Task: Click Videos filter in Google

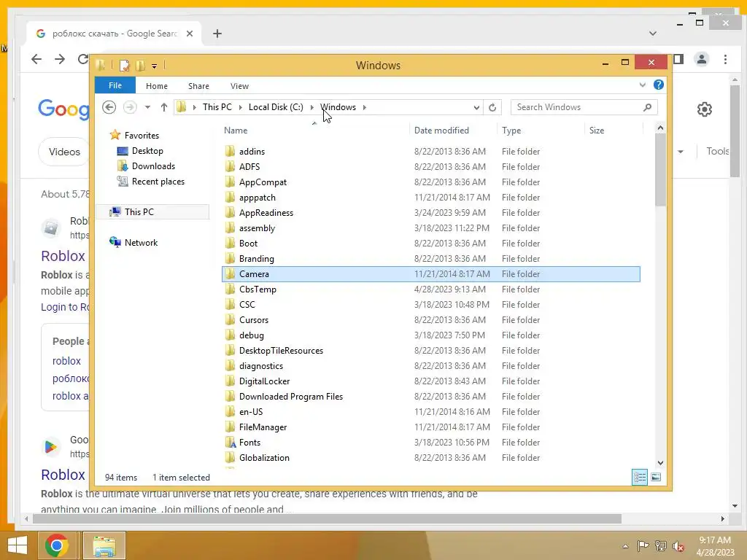Action: point(64,152)
